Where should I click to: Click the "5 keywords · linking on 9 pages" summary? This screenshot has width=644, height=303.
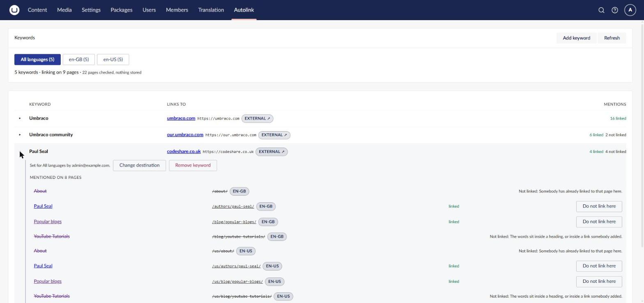coord(46,72)
